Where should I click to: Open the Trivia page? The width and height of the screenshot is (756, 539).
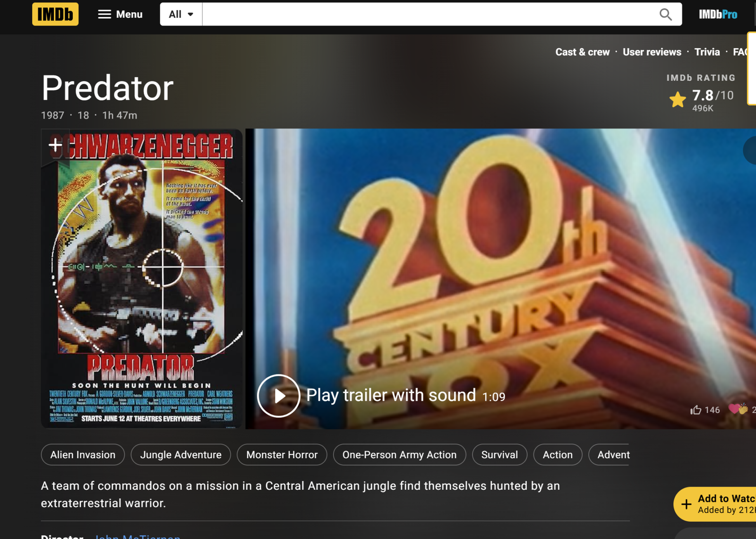[707, 52]
